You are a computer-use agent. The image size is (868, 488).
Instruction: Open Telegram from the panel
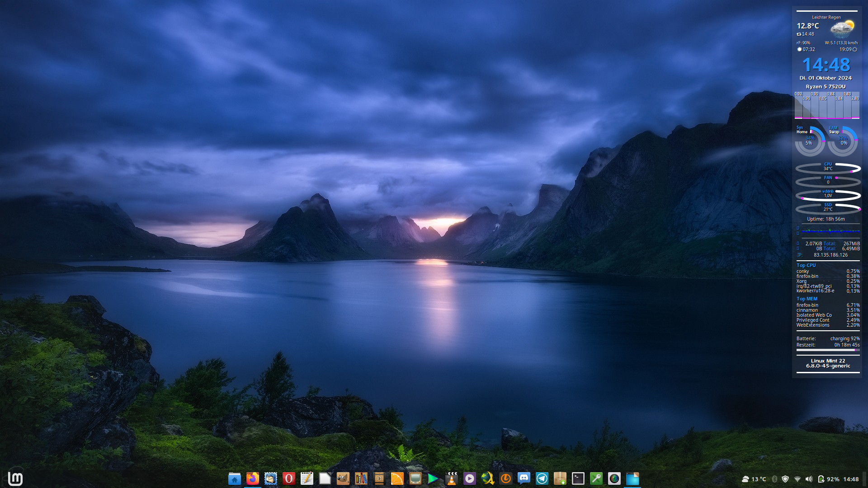(x=542, y=479)
